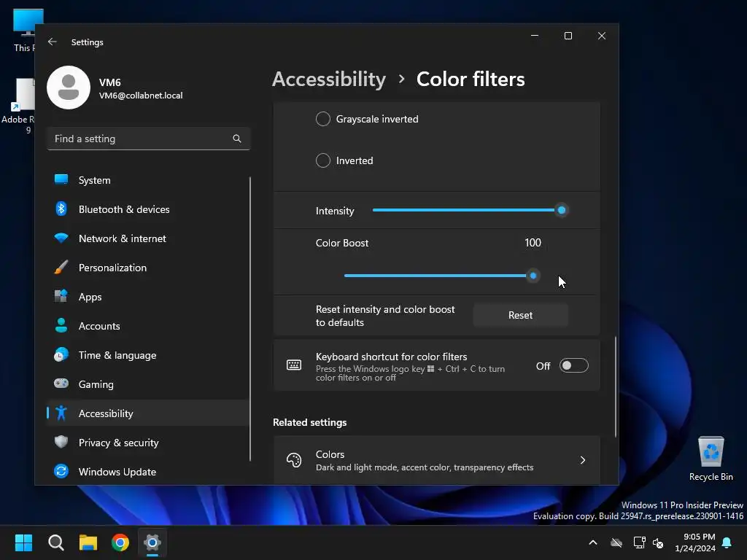Open the Windows Start menu
This screenshot has height=560, width=747.
point(23,542)
